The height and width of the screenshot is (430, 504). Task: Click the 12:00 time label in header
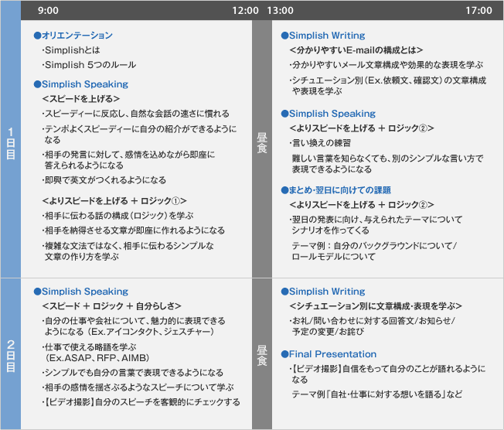coord(246,11)
